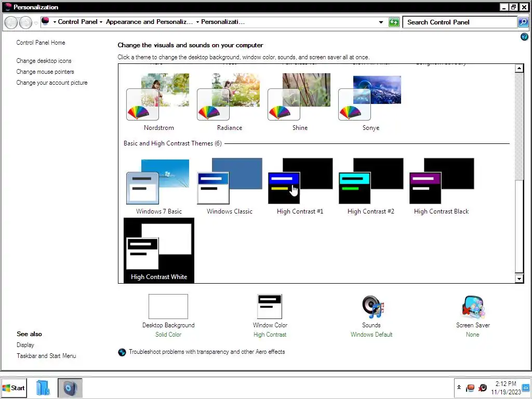Select the Windows 7 Basic theme

(x=158, y=186)
